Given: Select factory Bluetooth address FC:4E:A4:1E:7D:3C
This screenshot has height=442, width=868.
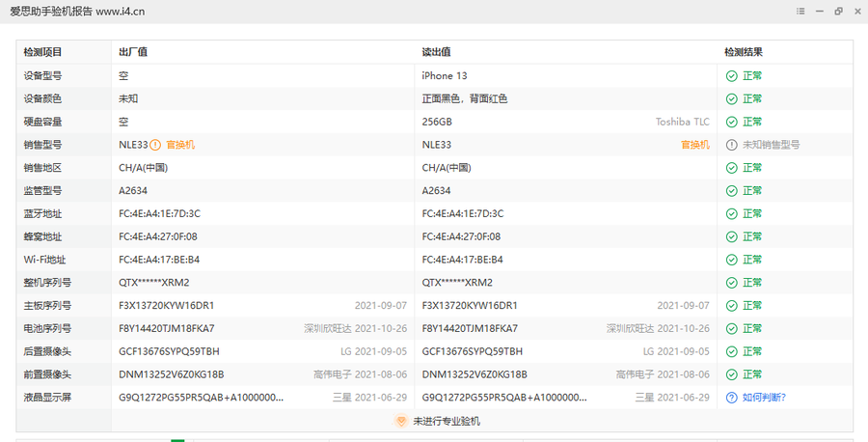Looking at the screenshot, I should [x=159, y=214].
